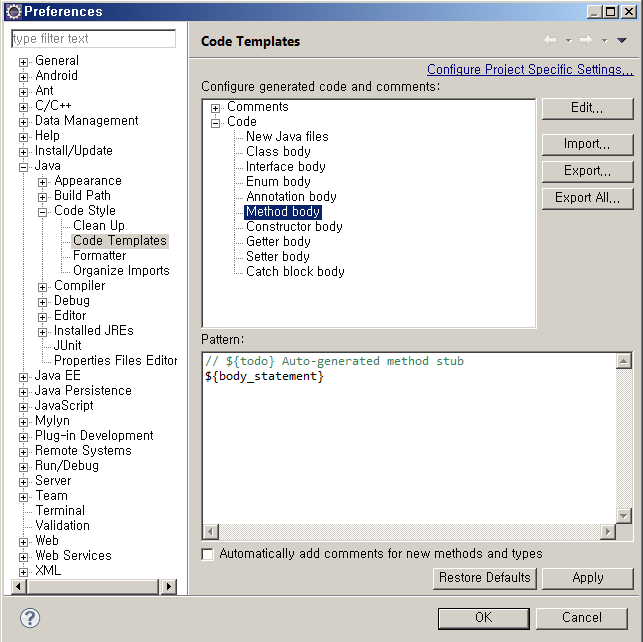Image resolution: width=643 pixels, height=642 pixels.
Task: Click pattern vertical scrollbar down arrow
Action: pos(624,516)
